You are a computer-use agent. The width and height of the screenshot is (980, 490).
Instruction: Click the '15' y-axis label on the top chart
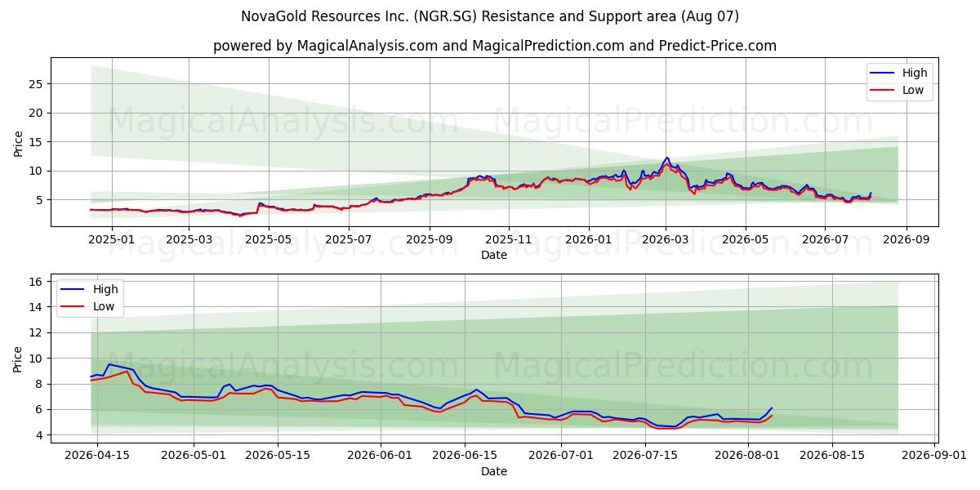click(38, 142)
